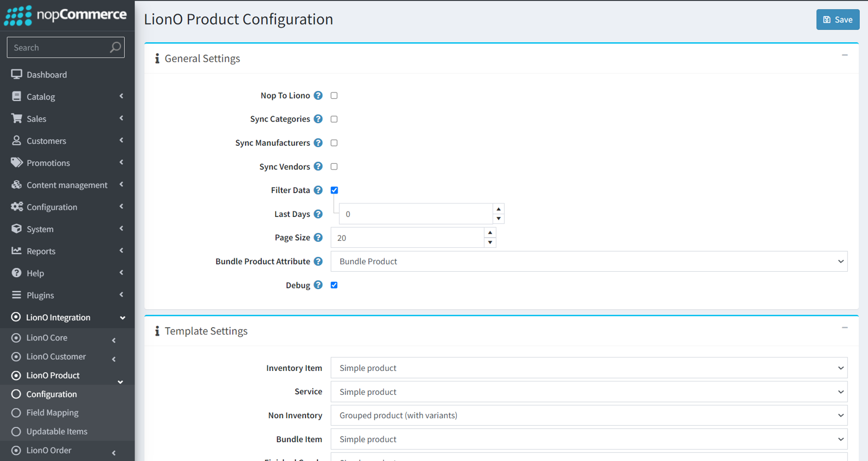Tick the Sync Manufacturers checkbox
868x461 pixels.
pyautogui.click(x=334, y=143)
